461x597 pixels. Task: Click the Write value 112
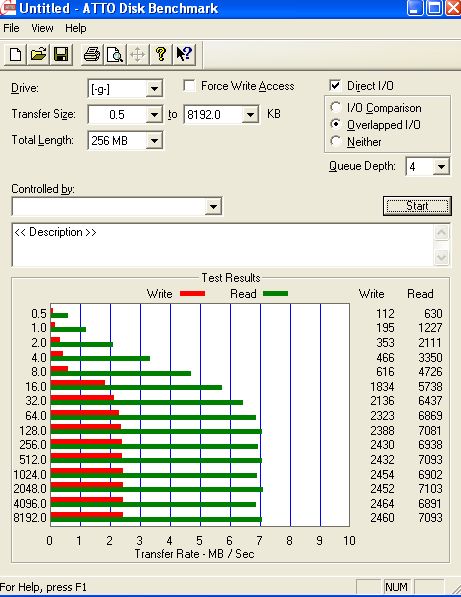click(385, 314)
